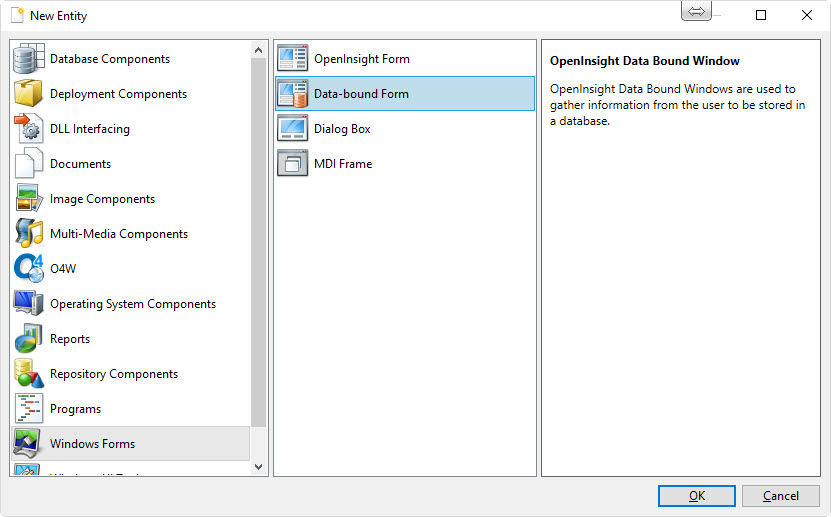Click the double-arrow button in title bar
831x517 pixels.
click(696, 11)
